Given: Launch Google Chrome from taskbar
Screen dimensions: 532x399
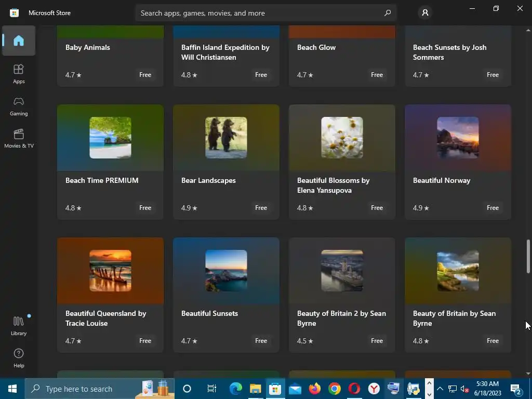Looking at the screenshot, I should pos(334,389).
